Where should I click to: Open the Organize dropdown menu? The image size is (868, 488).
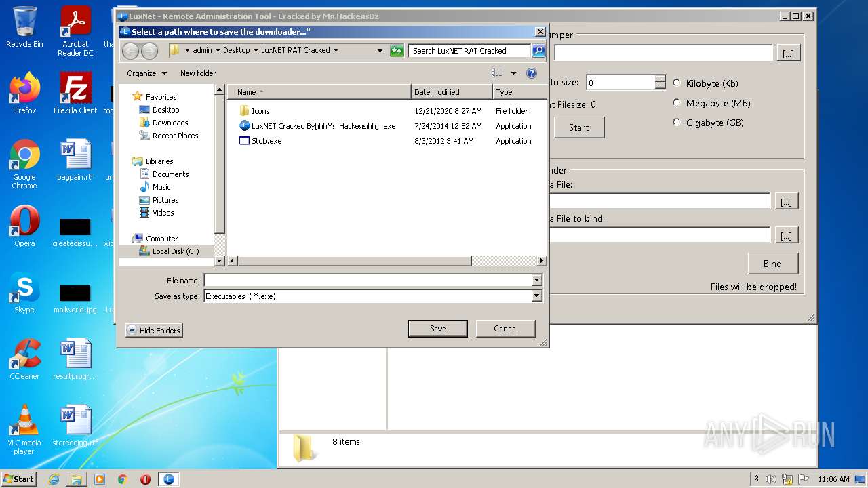point(146,73)
